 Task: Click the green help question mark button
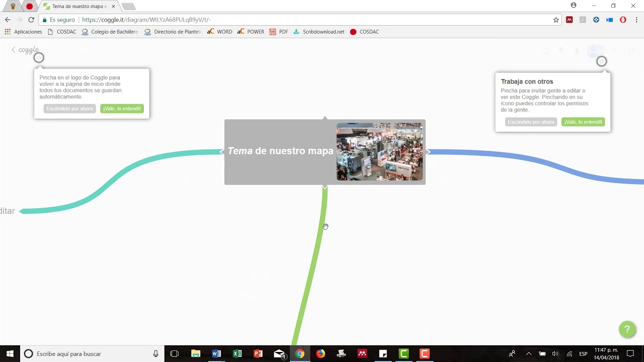[627, 329]
